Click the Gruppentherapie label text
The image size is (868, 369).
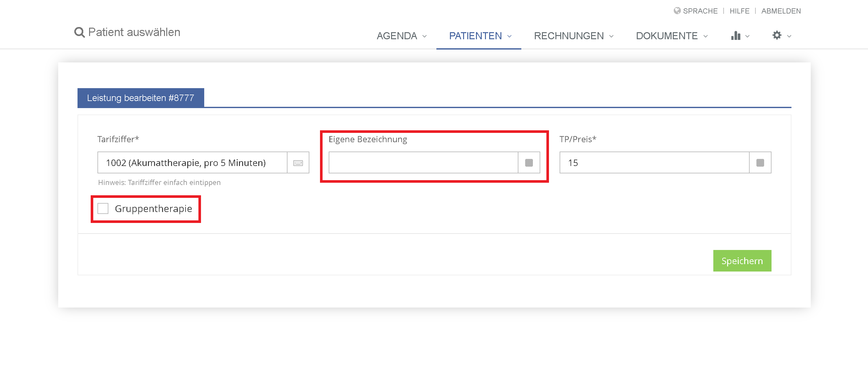pos(153,208)
